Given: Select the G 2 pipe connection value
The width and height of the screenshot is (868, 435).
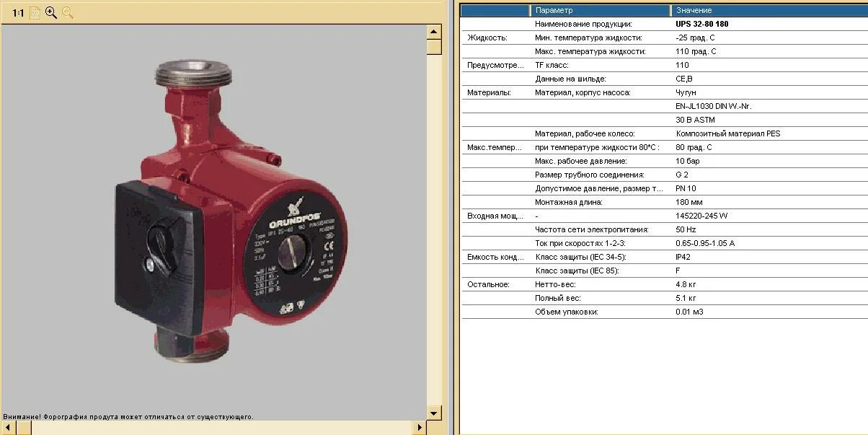Looking at the screenshot, I should pyautogui.click(x=682, y=175).
